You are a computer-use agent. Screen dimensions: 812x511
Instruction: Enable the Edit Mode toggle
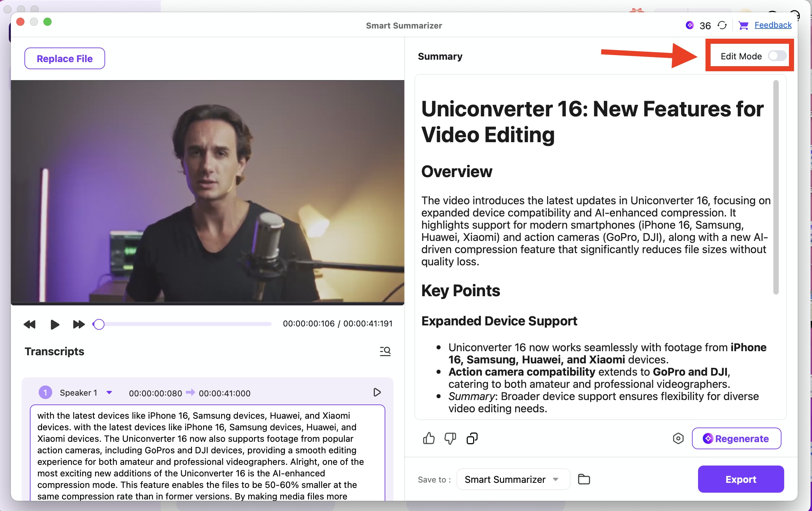click(777, 56)
